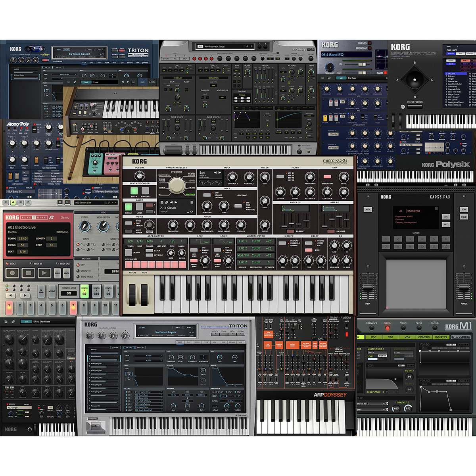Open the microKORG program list menu icon
476x476 pixels.
[192, 202]
